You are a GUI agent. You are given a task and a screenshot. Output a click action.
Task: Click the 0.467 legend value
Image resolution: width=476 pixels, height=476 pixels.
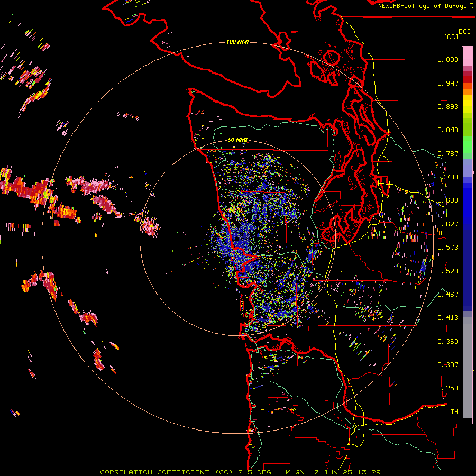click(x=448, y=294)
